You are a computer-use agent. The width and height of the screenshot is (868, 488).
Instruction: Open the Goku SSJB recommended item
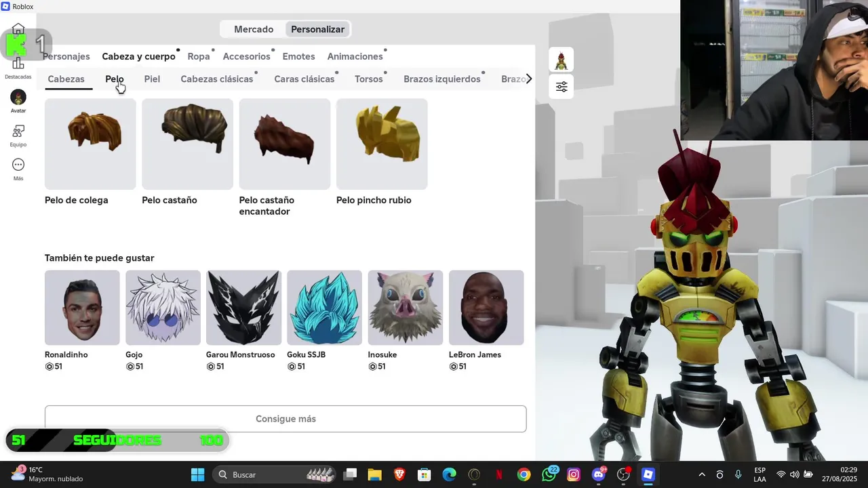(x=324, y=308)
